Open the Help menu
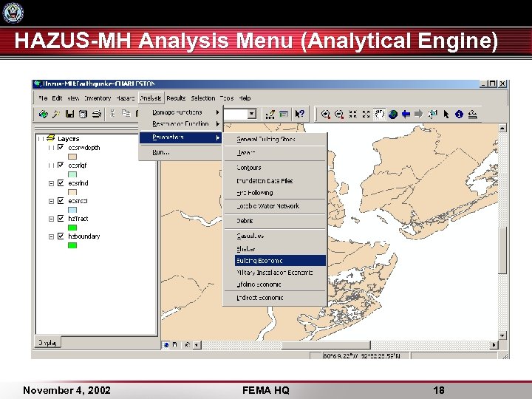This screenshot has height=399, width=532. (x=245, y=98)
